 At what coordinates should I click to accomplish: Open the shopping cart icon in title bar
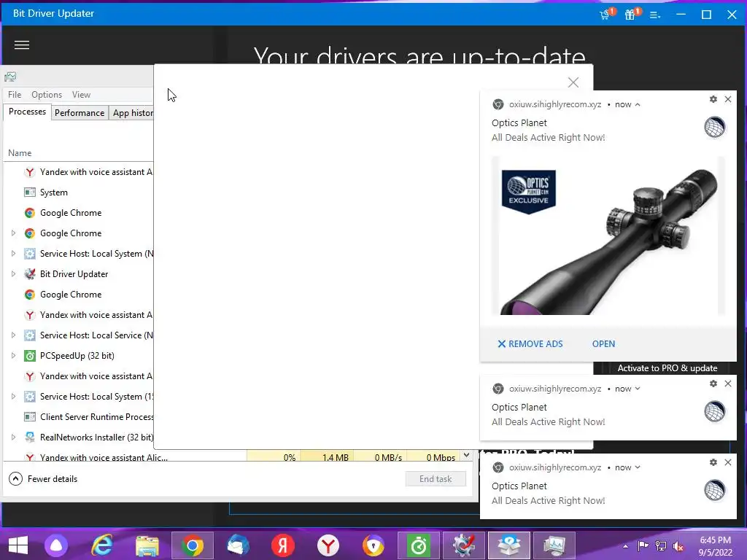[x=606, y=14]
